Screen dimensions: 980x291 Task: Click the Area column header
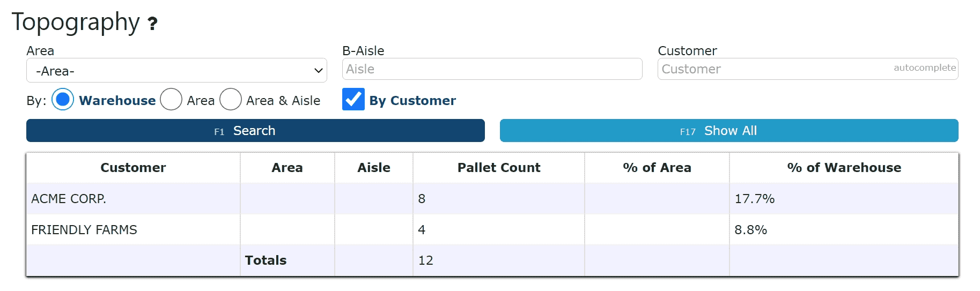287,168
